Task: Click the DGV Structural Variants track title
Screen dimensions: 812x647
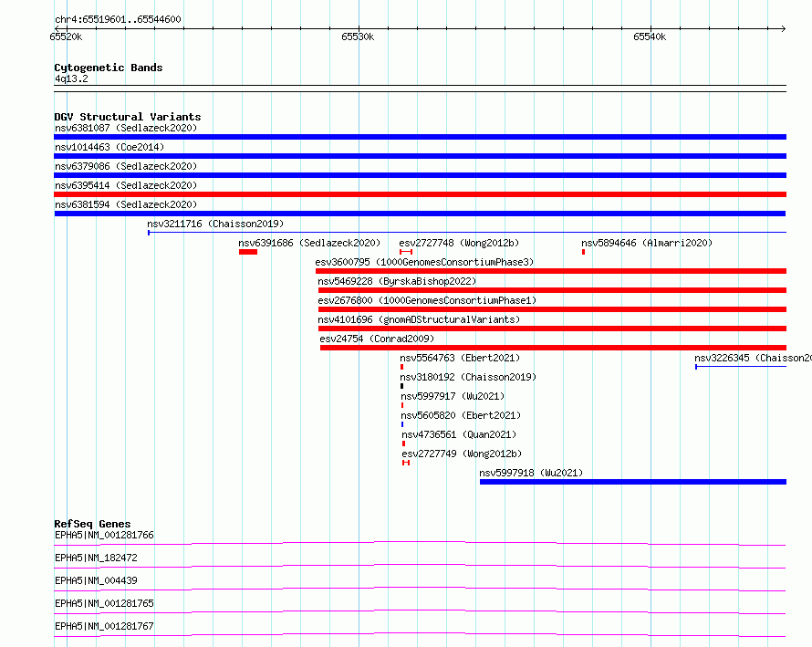Action: (x=128, y=117)
